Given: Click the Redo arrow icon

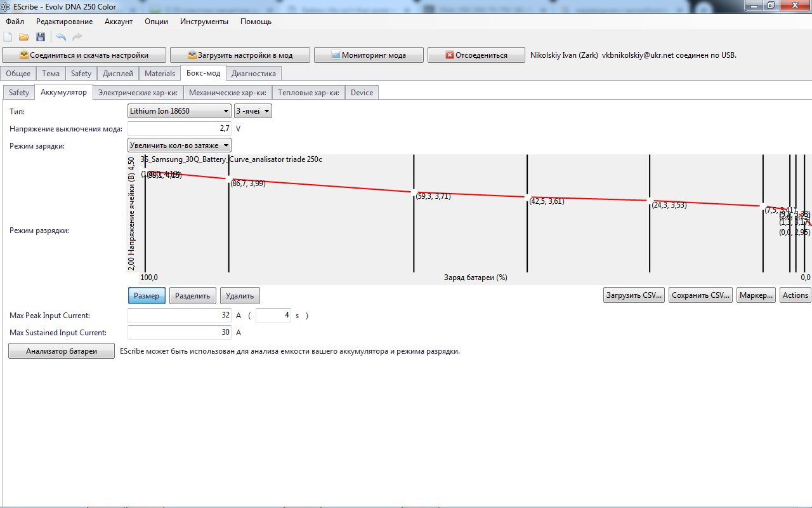Looking at the screenshot, I should point(77,37).
